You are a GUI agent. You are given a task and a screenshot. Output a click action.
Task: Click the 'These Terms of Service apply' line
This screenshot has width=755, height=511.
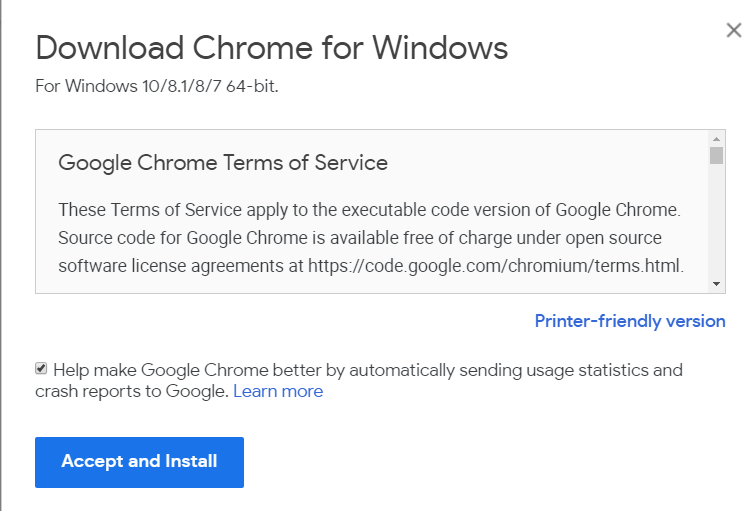tap(369, 210)
